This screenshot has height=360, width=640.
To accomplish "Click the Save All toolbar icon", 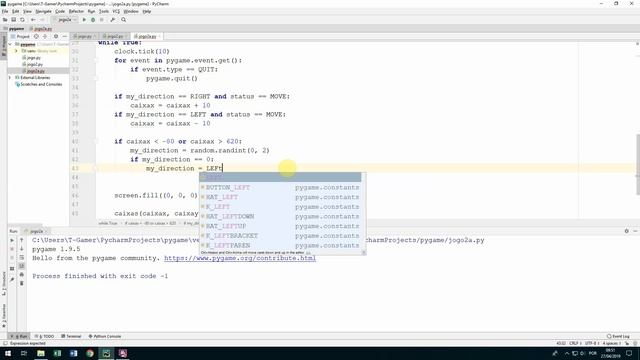I will pos(13,20).
